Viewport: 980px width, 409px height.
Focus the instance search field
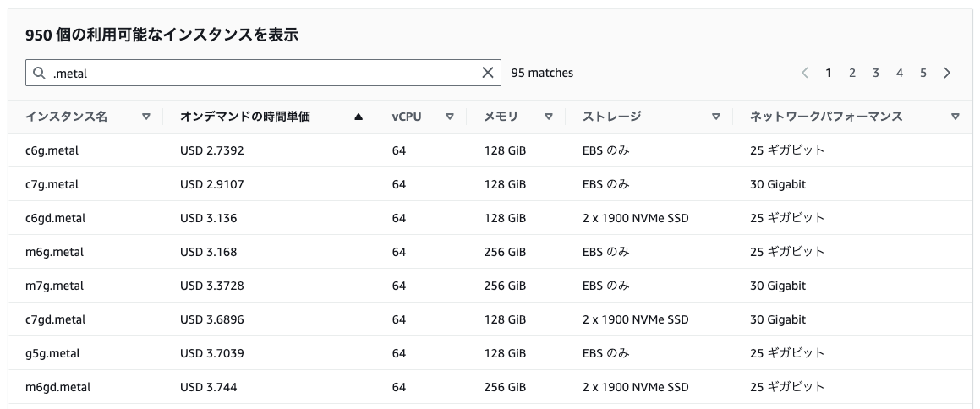pos(262,73)
